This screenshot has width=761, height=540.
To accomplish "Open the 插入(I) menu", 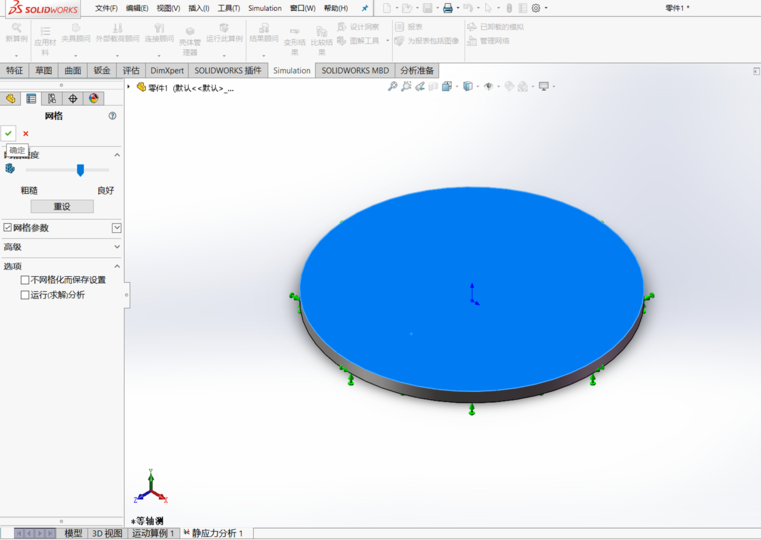I will (199, 8).
